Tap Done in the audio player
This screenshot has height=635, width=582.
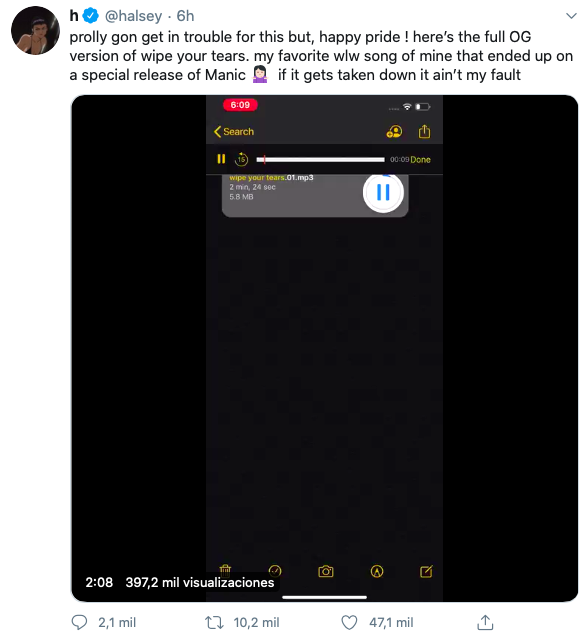point(420,160)
